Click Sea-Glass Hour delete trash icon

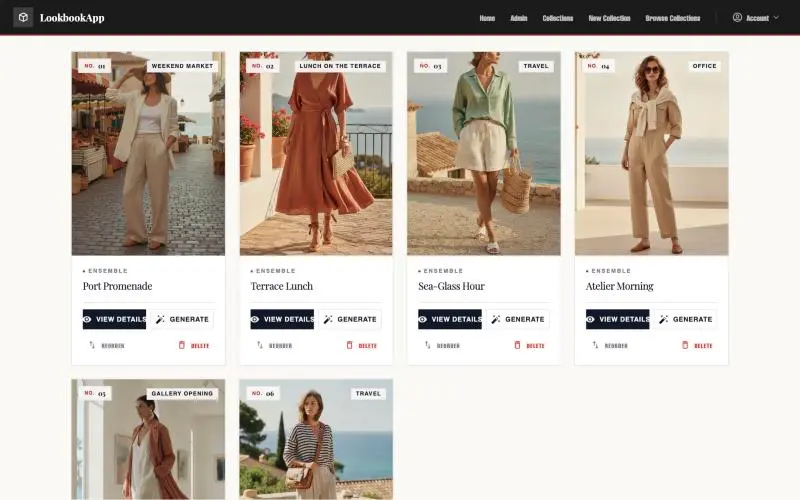pyautogui.click(x=517, y=345)
